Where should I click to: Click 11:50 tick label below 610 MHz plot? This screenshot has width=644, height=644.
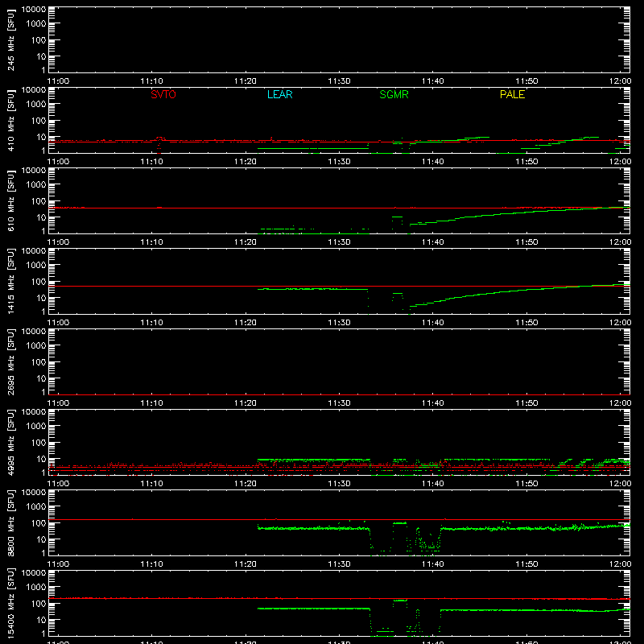526,242
